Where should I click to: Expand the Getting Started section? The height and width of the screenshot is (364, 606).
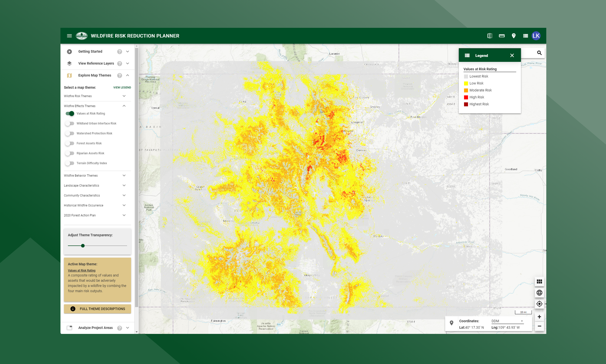[128, 52]
